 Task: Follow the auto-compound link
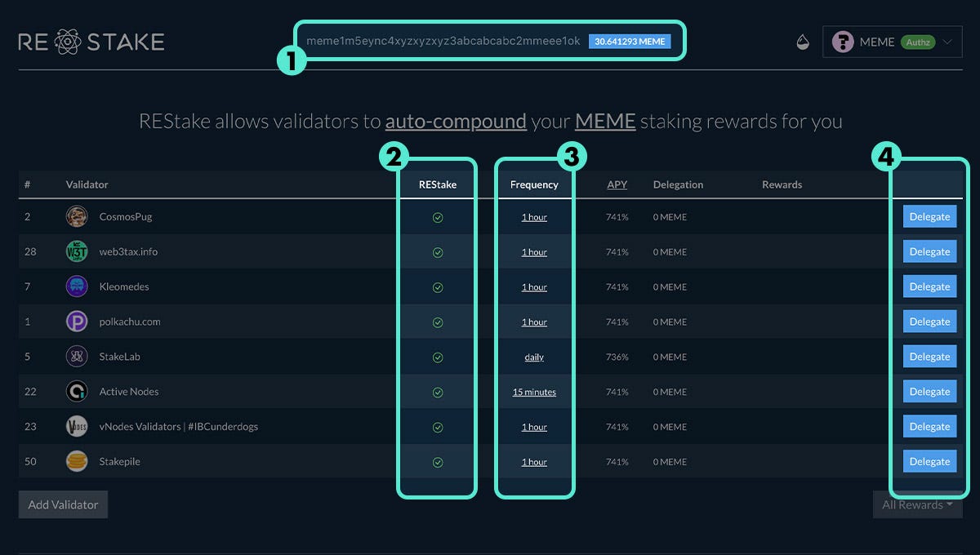coord(456,122)
